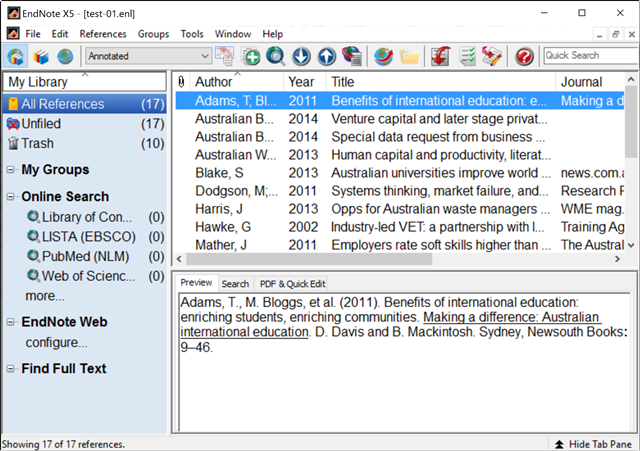Click the Find Full Text icon
This screenshot has height=451, width=640.
[352, 56]
